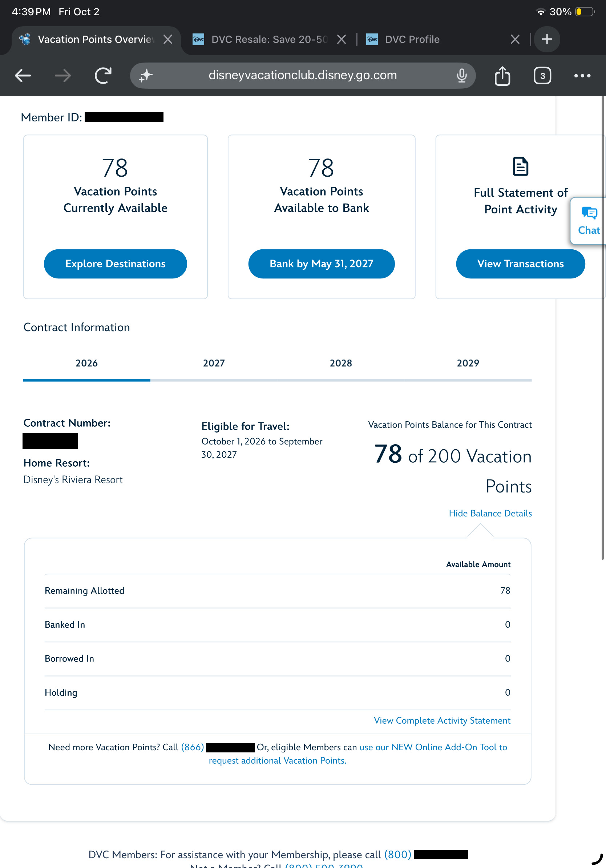Screen dimensions: 606x868
Task: Close the DVC Resale browser tab
Action: [x=341, y=39]
